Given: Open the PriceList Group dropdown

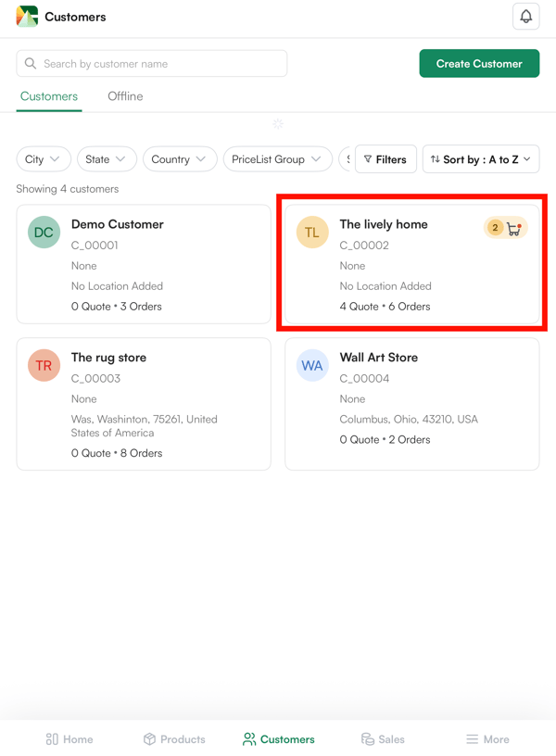Looking at the screenshot, I should click(x=277, y=159).
